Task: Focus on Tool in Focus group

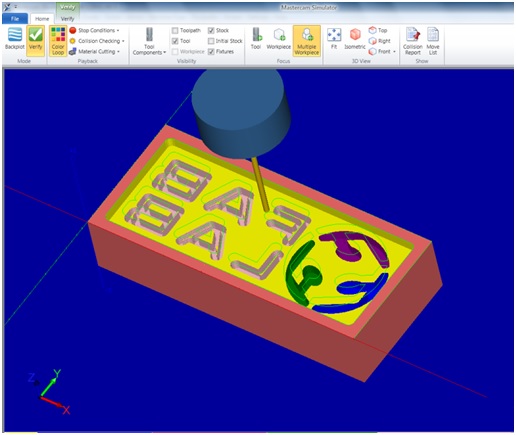Action: pyautogui.click(x=256, y=38)
